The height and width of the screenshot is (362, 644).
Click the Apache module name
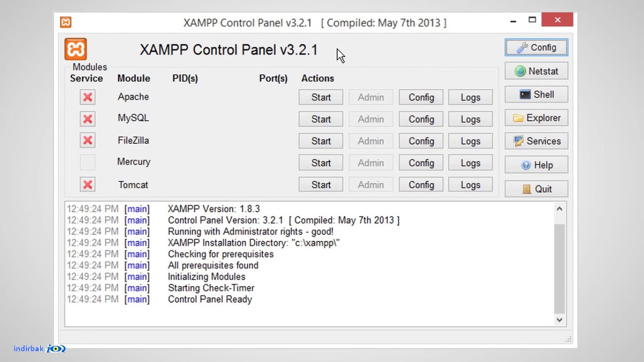click(x=133, y=97)
